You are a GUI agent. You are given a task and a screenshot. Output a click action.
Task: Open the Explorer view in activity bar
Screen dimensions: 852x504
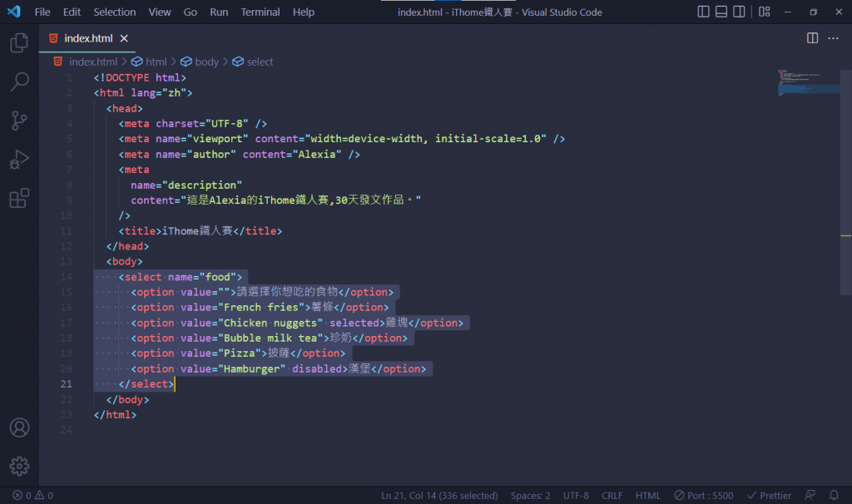pyautogui.click(x=19, y=43)
